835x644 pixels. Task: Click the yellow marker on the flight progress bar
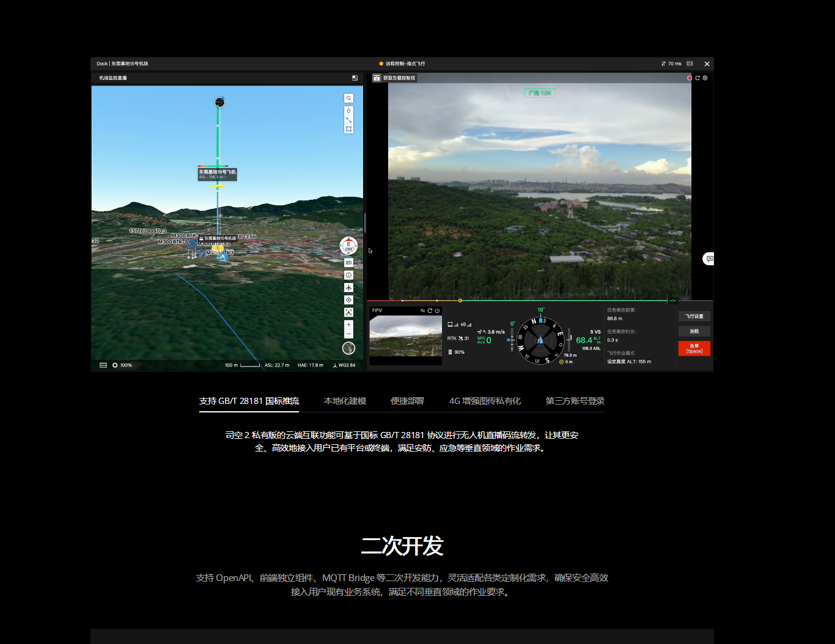pos(460,301)
